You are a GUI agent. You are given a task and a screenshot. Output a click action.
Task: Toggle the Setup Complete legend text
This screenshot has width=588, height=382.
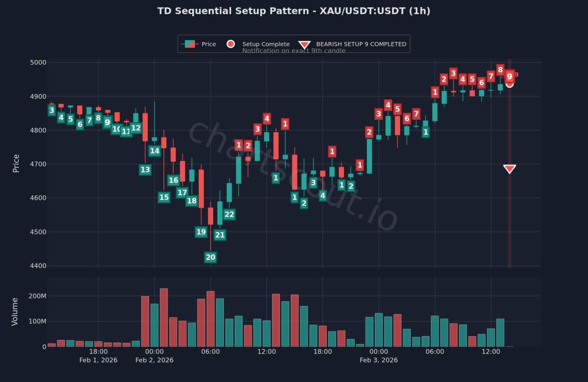(x=266, y=44)
